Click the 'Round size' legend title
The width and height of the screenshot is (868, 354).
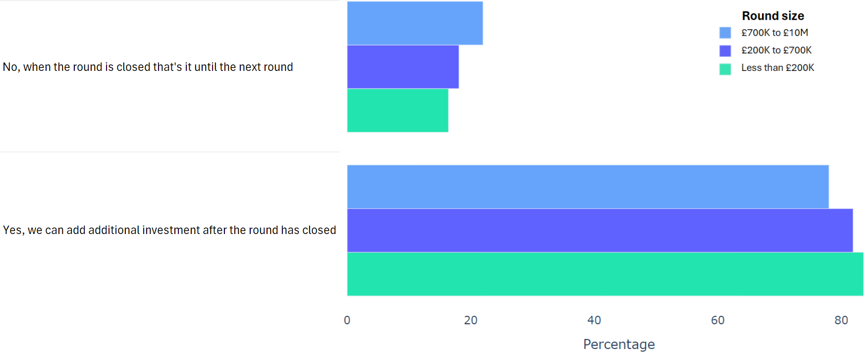pos(772,16)
